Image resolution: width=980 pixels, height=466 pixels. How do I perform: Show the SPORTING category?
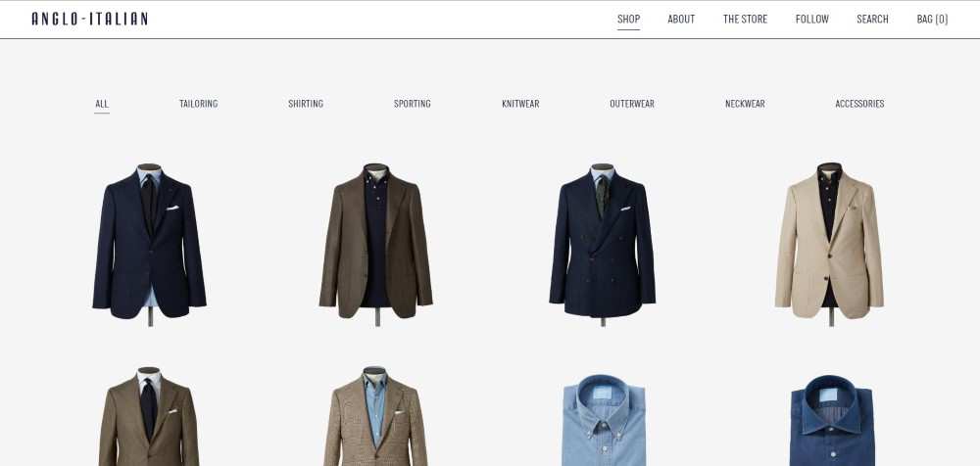412,104
